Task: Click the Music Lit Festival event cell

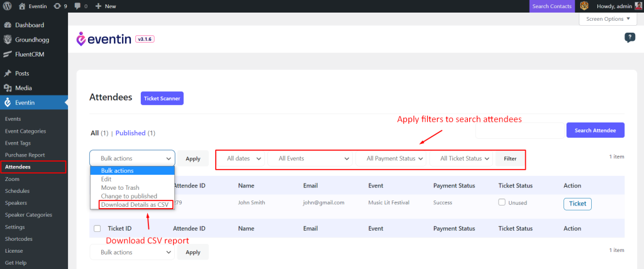Action: (389, 202)
